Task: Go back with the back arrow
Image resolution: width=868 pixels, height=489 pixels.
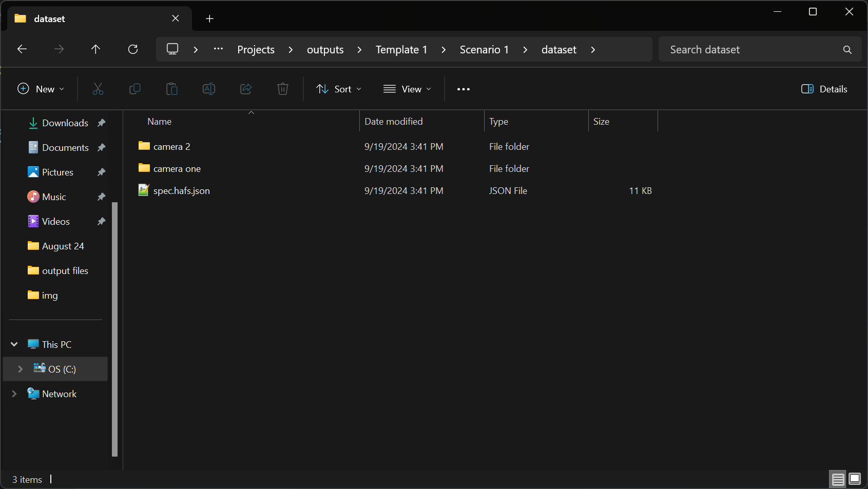Action: [22, 49]
